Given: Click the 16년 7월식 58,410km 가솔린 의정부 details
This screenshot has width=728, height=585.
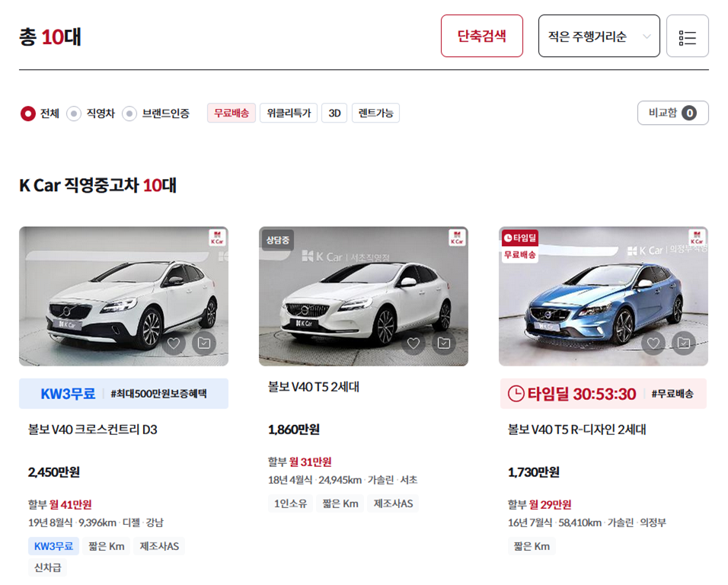Looking at the screenshot, I should (587, 523).
